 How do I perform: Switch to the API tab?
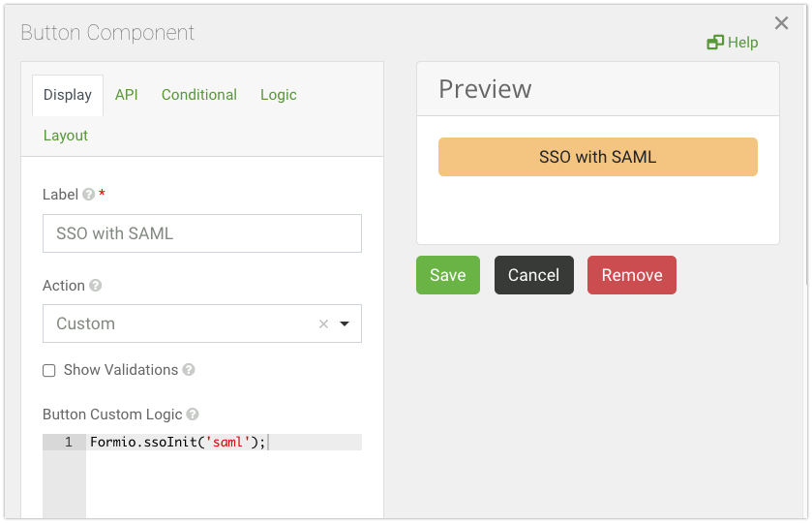click(x=127, y=95)
